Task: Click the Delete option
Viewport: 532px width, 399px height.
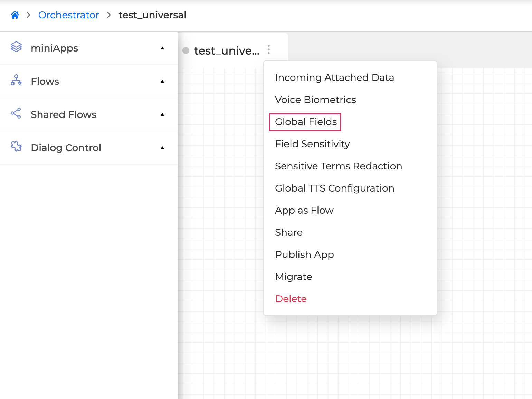Action: click(x=291, y=299)
